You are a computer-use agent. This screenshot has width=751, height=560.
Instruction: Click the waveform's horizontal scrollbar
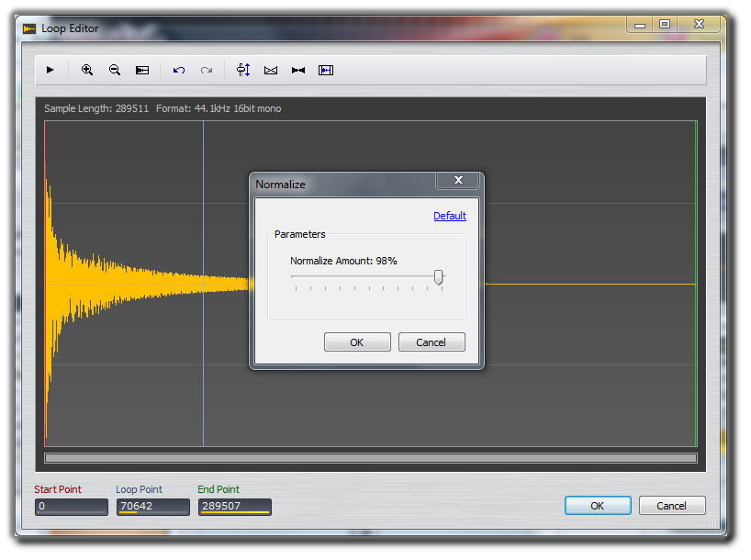click(371, 458)
